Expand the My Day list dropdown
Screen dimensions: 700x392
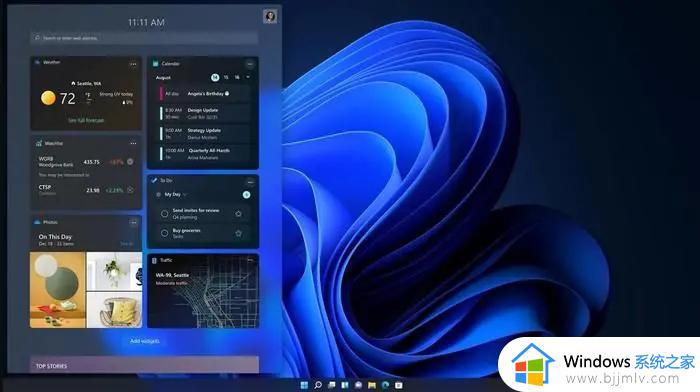(x=185, y=195)
